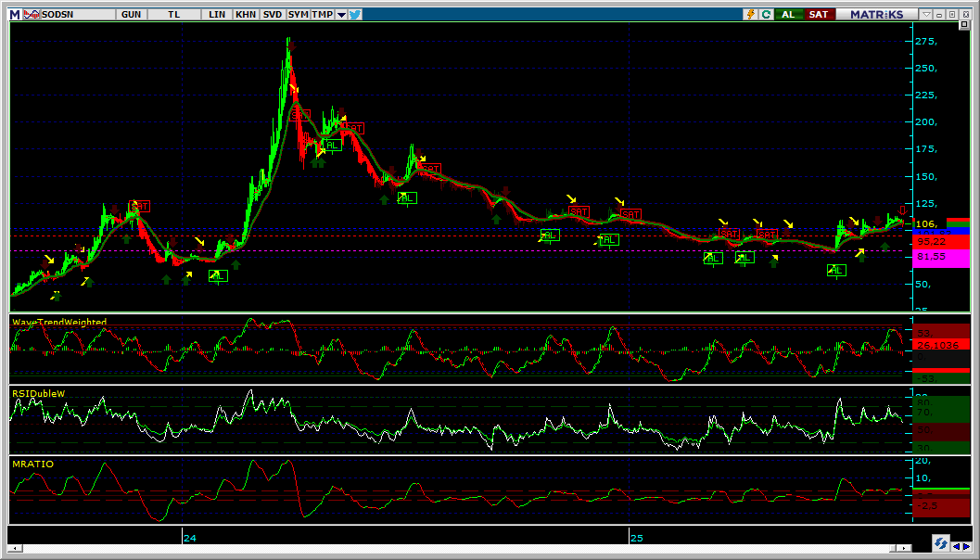Click the -2,5 MRATIO axis label

[927, 505]
